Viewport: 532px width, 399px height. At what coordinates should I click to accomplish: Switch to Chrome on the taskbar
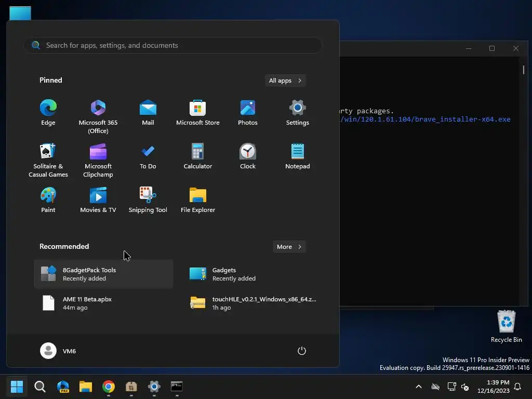(109, 387)
